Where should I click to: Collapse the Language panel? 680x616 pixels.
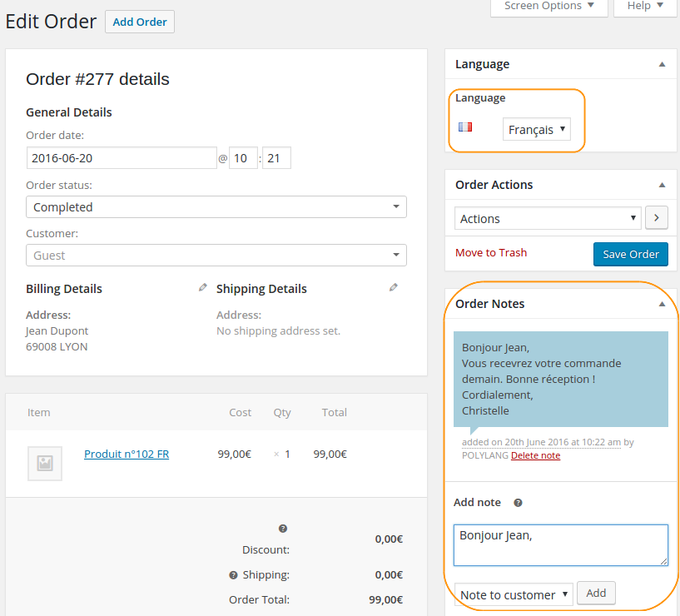663,64
